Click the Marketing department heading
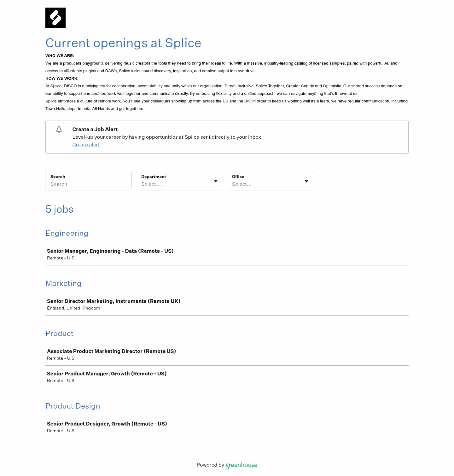Viewport: 454px width, 476px height. pos(63,283)
